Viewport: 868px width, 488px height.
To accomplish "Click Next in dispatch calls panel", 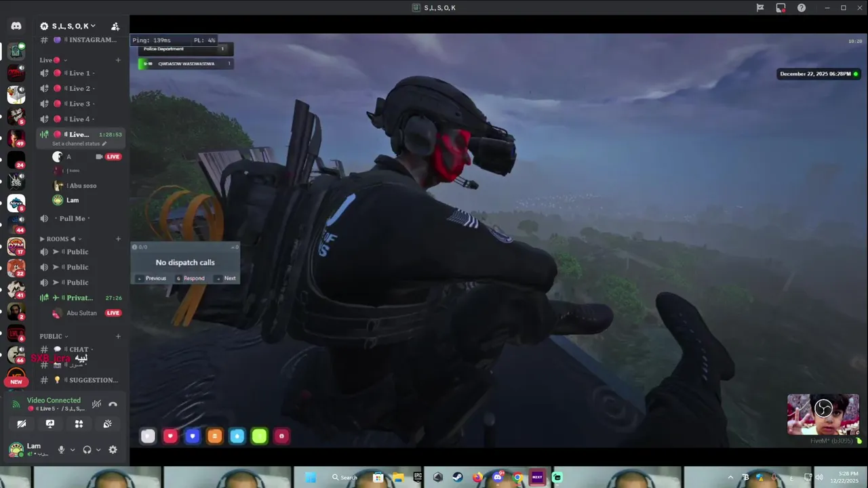I will (226, 278).
